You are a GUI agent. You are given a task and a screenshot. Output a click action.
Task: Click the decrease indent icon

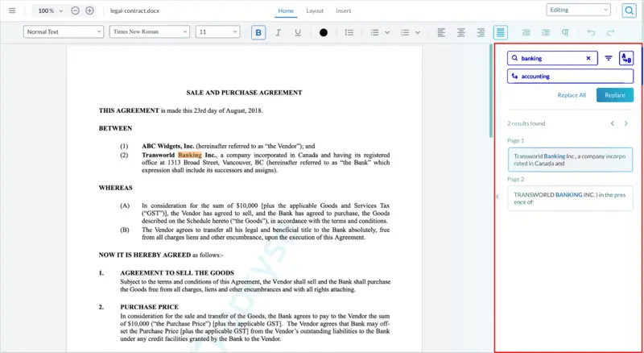(x=526, y=32)
